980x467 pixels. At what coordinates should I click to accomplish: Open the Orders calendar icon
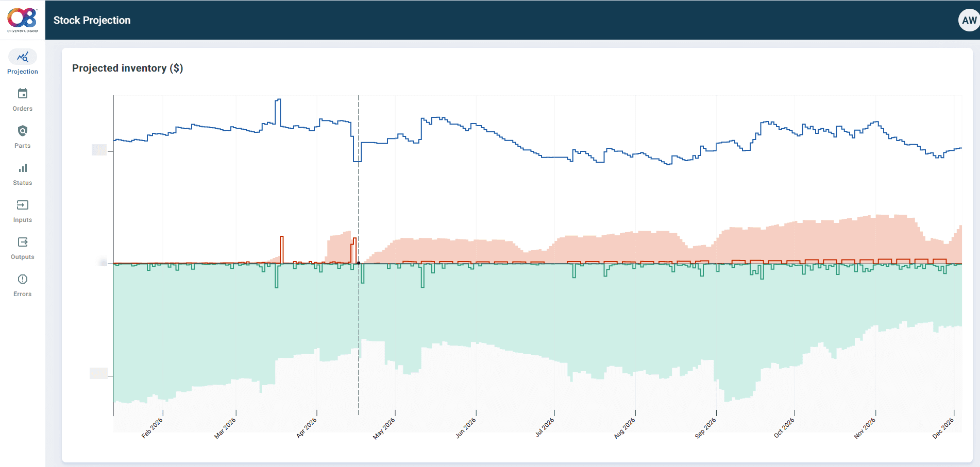[22, 94]
